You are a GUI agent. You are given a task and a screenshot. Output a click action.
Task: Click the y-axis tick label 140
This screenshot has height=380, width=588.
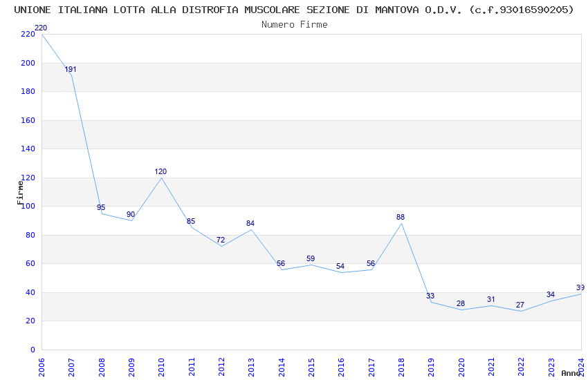tap(28, 149)
